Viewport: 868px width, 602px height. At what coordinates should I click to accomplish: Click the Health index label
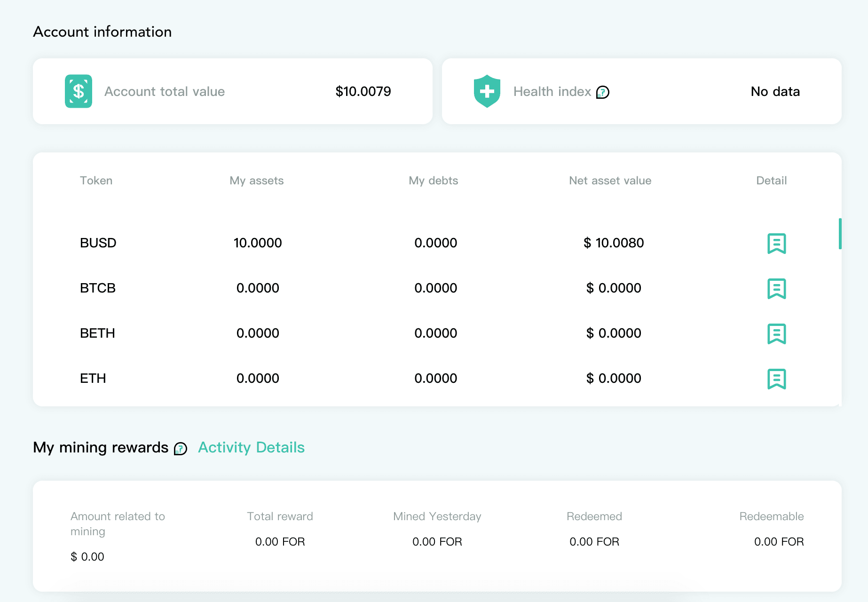pos(552,91)
